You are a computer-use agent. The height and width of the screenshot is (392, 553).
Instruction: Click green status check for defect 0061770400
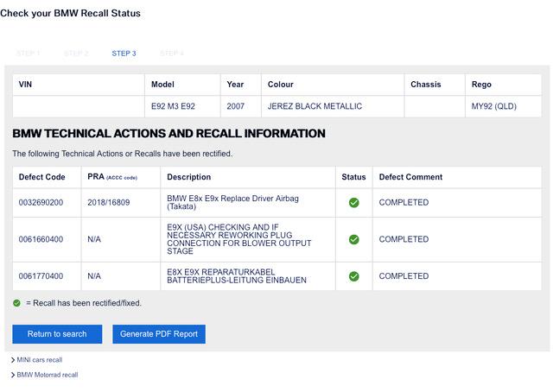click(x=353, y=276)
